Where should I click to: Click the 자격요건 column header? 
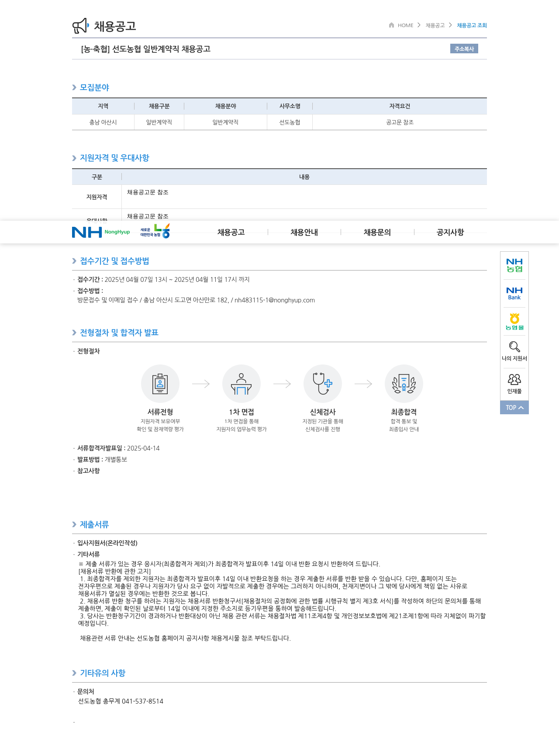pos(400,106)
